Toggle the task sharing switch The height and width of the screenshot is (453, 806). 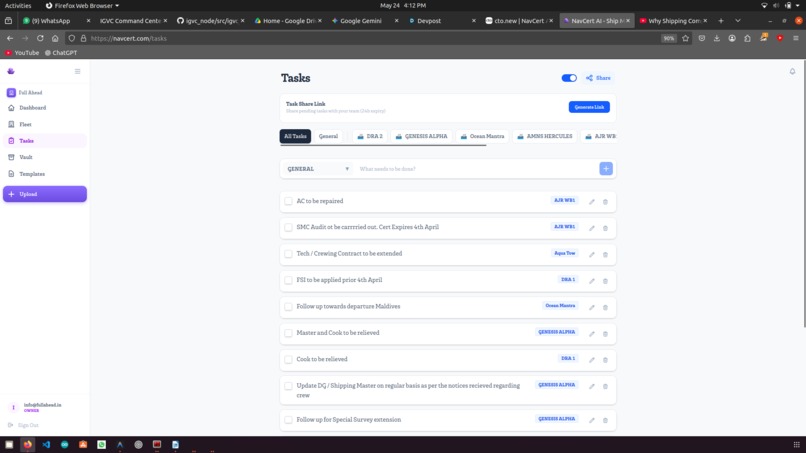click(569, 78)
